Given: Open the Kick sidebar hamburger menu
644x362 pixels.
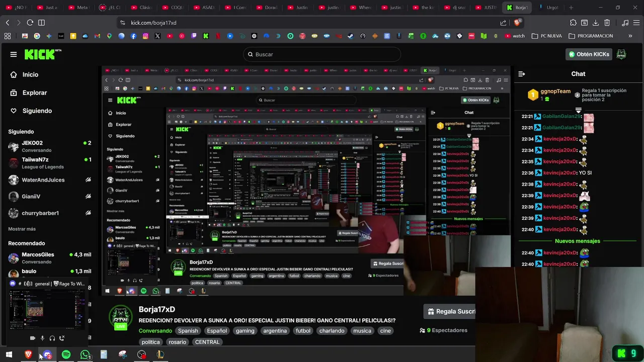Looking at the screenshot, I should 14,54.
